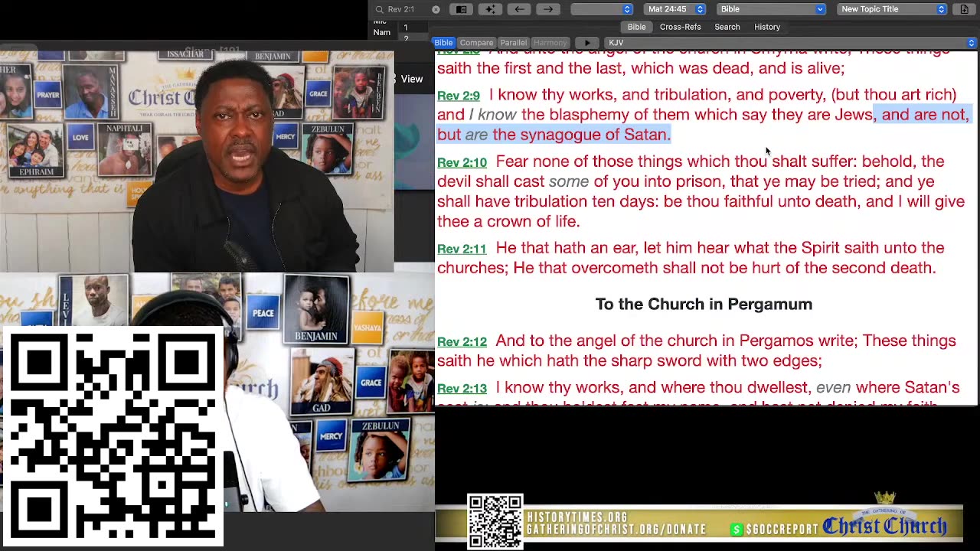Switch to the Cross-Refs tab
This screenshot has height=551, width=980.
[x=680, y=27]
